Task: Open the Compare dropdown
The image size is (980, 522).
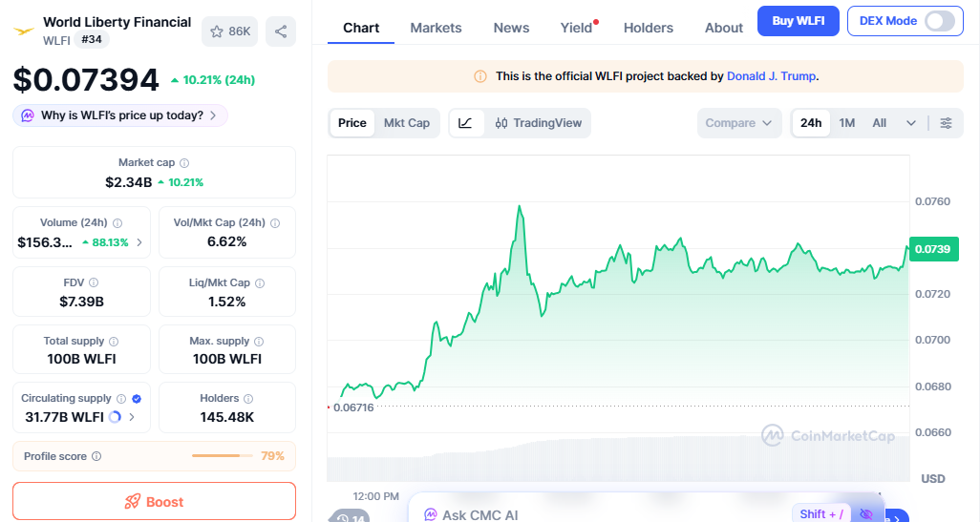Action: [x=738, y=123]
